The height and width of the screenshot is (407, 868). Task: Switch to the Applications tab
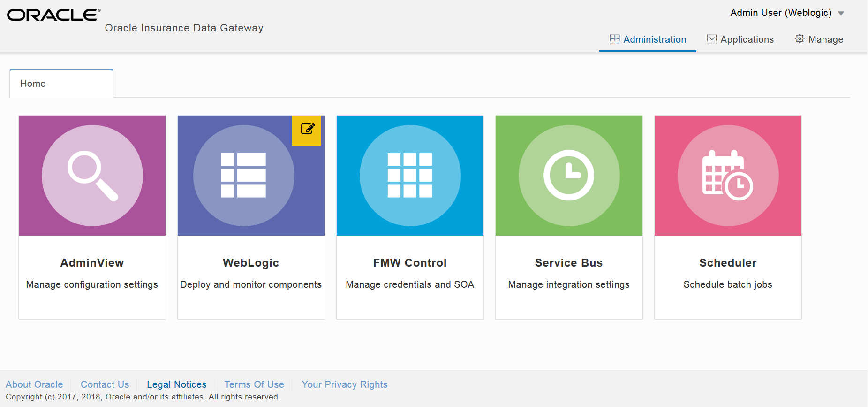pos(740,39)
